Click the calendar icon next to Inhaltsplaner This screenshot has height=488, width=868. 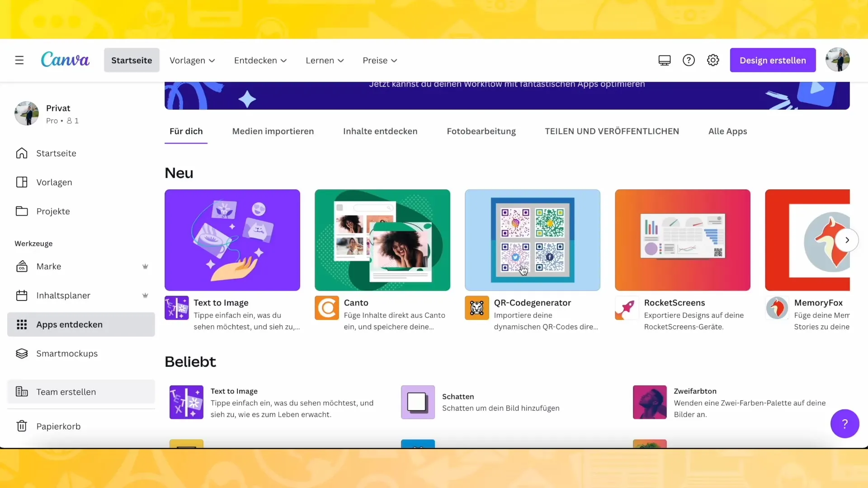[22, 295]
